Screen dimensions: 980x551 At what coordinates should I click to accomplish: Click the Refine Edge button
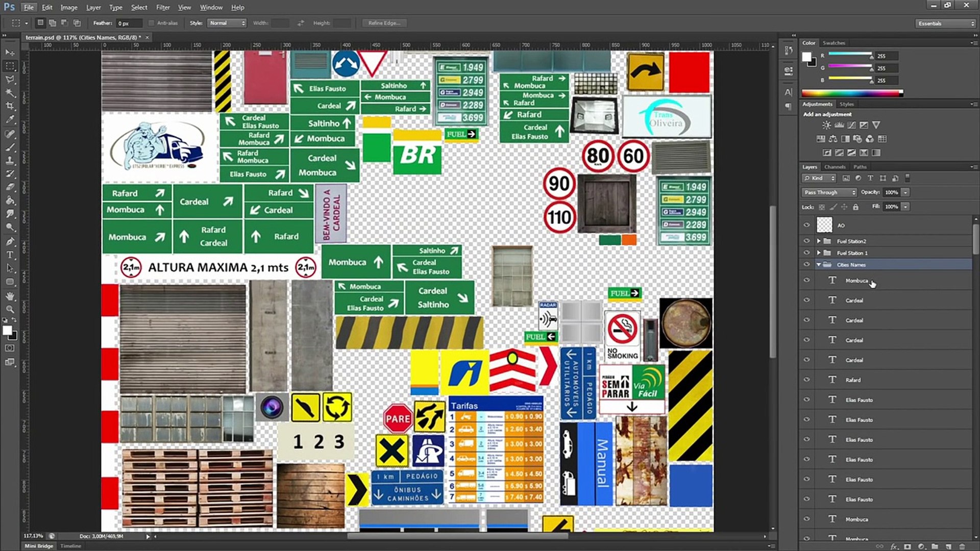tap(384, 23)
